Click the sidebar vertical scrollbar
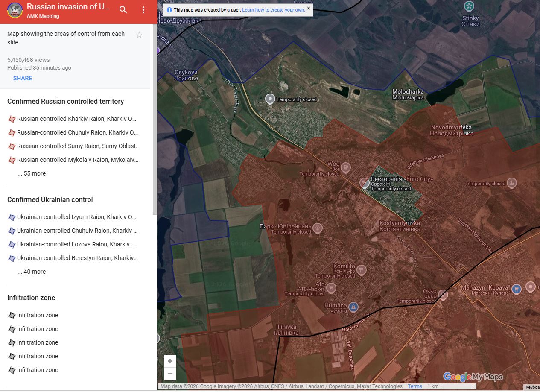 (155, 120)
